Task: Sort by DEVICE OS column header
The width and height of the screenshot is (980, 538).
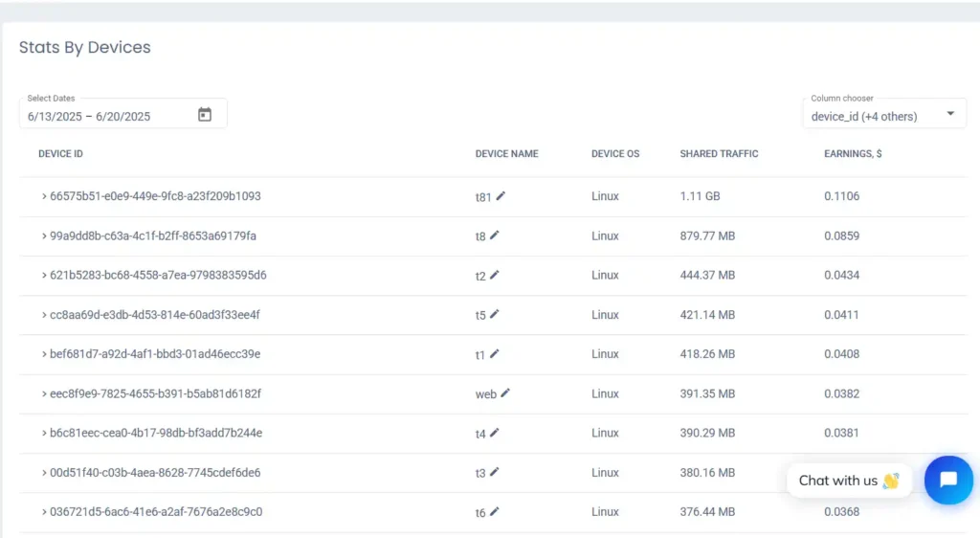Action: 615,154
